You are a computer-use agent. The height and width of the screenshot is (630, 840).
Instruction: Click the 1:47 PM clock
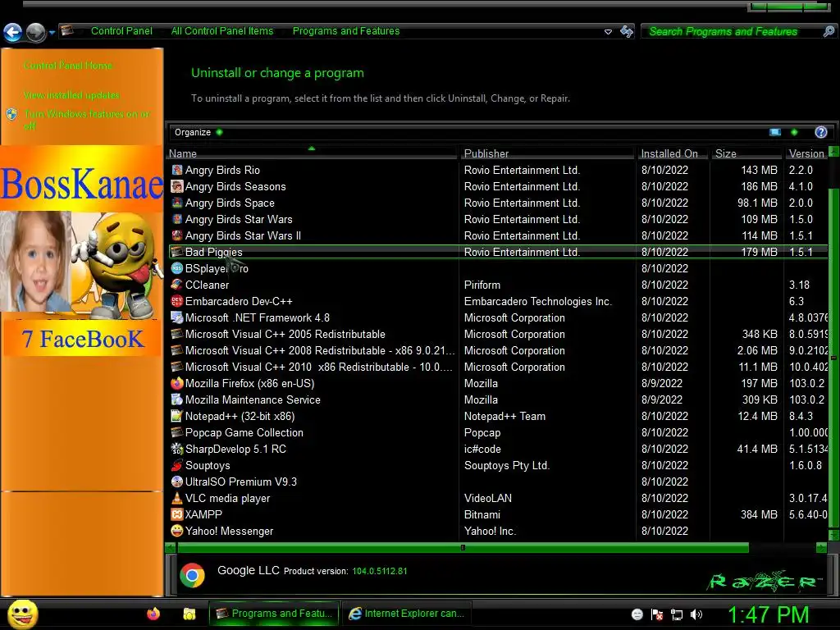pos(769,614)
